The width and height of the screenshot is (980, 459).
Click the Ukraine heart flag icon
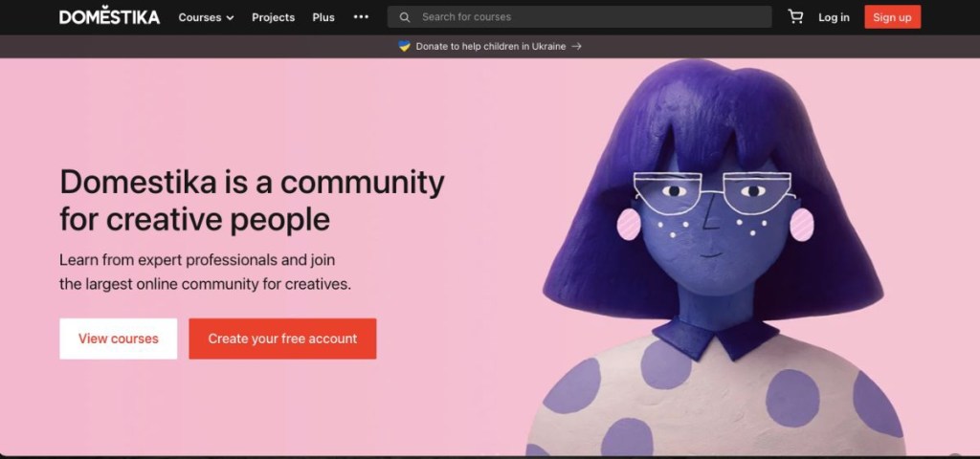404,46
